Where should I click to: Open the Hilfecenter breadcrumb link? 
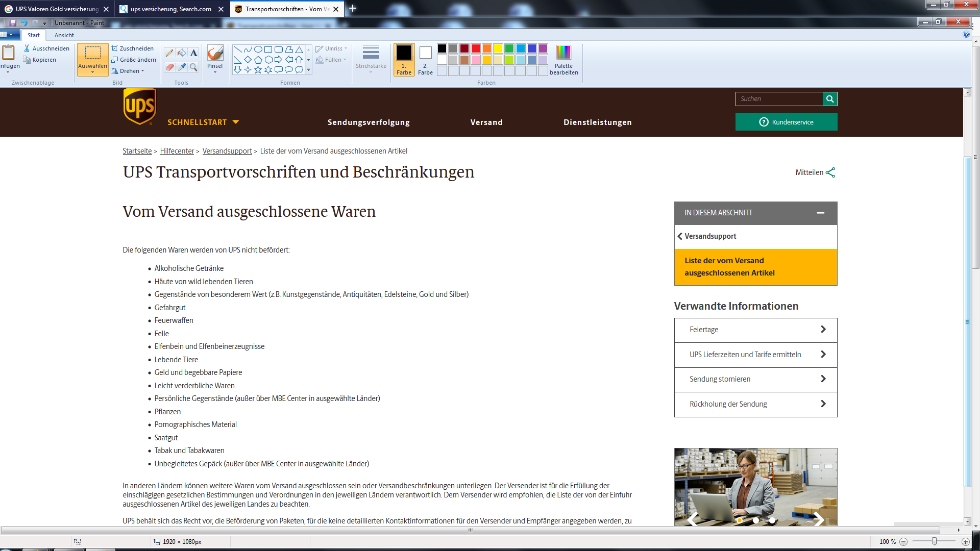coord(177,151)
